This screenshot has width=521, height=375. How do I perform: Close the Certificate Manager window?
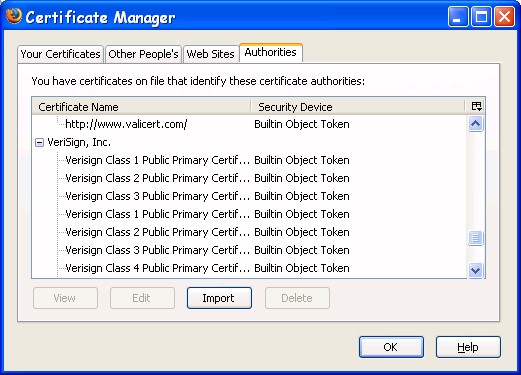(504, 17)
